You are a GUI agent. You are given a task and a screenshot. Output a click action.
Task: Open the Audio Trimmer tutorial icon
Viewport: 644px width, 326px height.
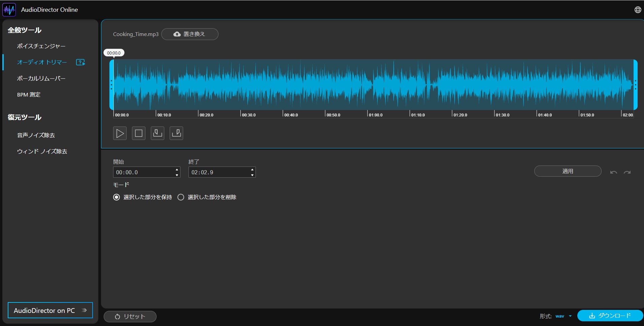point(80,62)
